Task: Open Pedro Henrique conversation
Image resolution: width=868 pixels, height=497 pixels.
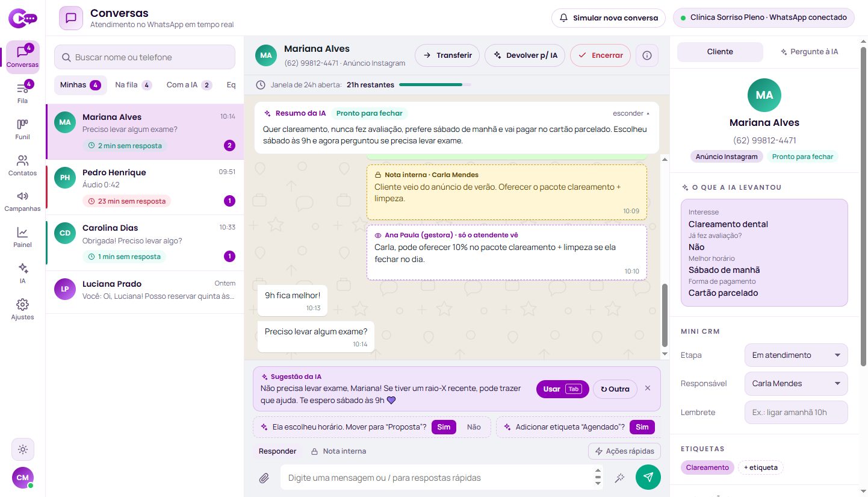Action: [144, 187]
